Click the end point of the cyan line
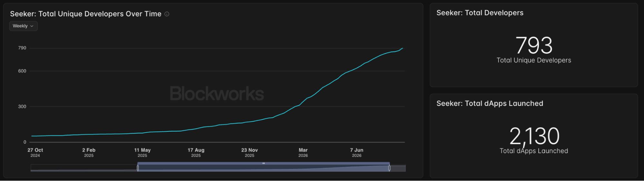The width and height of the screenshot is (644, 181). pos(402,48)
